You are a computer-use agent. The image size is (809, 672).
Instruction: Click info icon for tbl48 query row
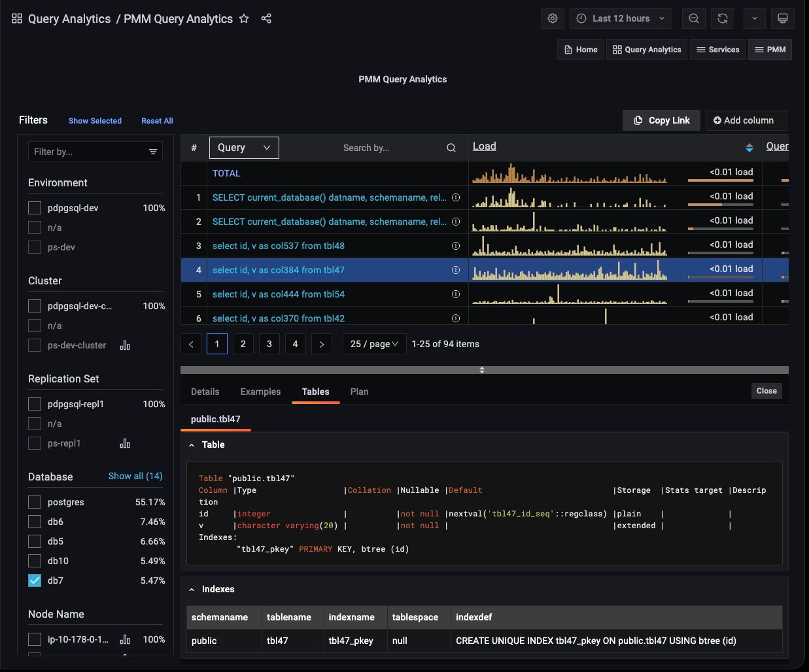click(x=456, y=246)
